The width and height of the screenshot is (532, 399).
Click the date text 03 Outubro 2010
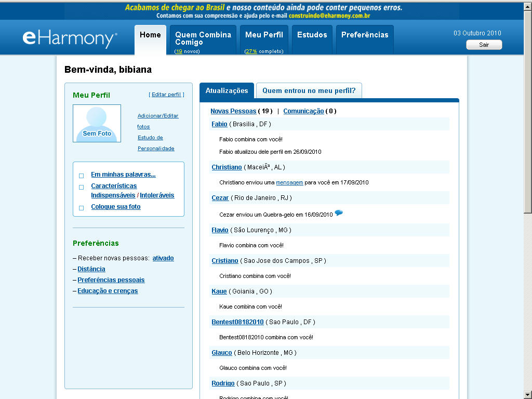click(477, 33)
